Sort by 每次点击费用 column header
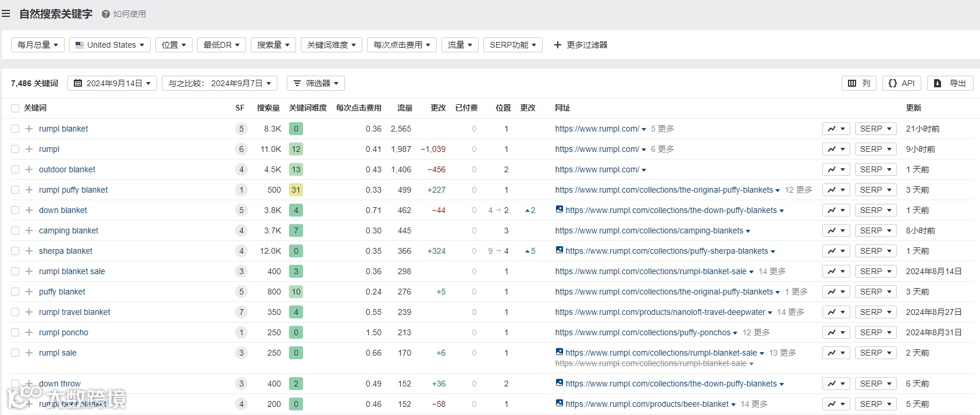Screen dimensions: 980x415 (x=359, y=108)
